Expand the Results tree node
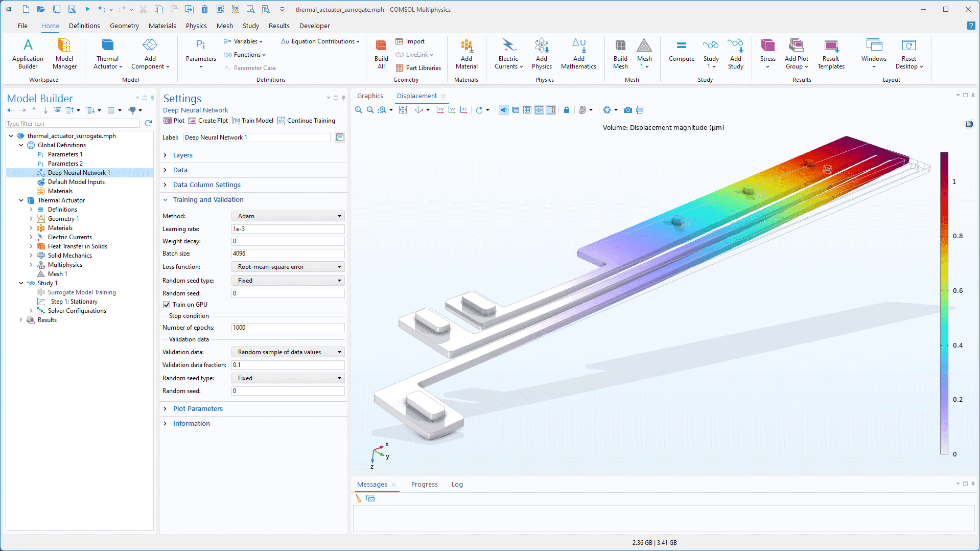This screenshot has width=980, height=551. point(21,320)
